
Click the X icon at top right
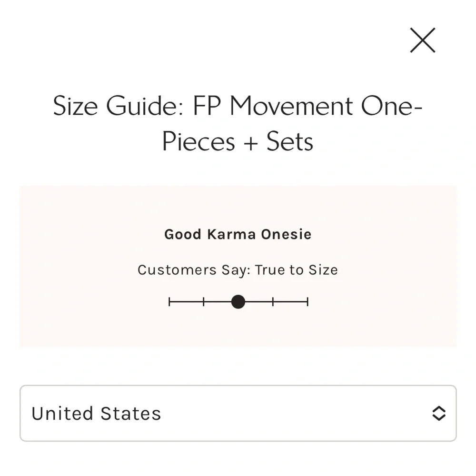tap(422, 40)
